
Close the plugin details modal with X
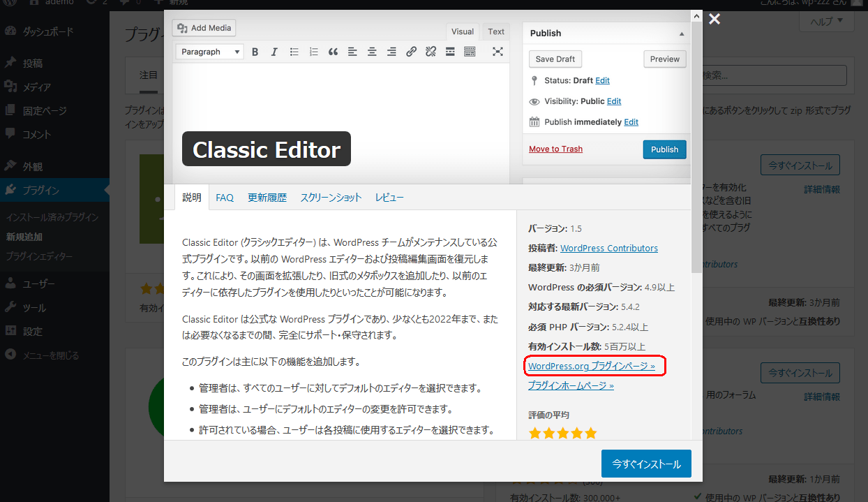pos(714,20)
